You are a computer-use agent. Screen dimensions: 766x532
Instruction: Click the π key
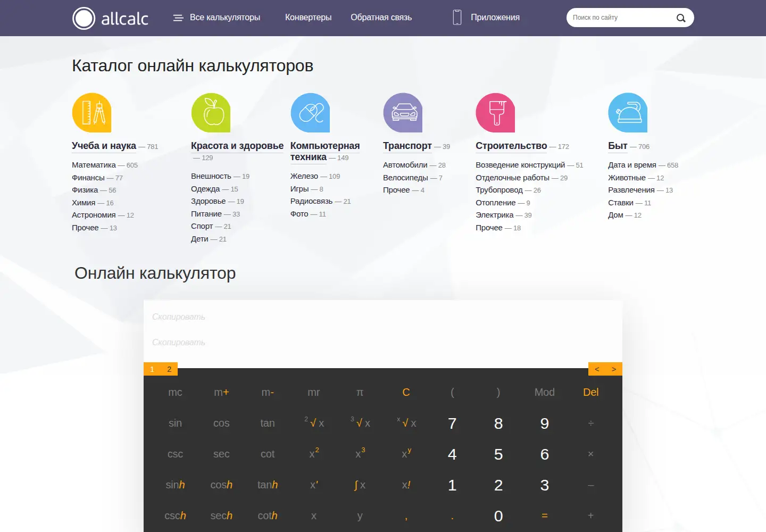click(360, 392)
